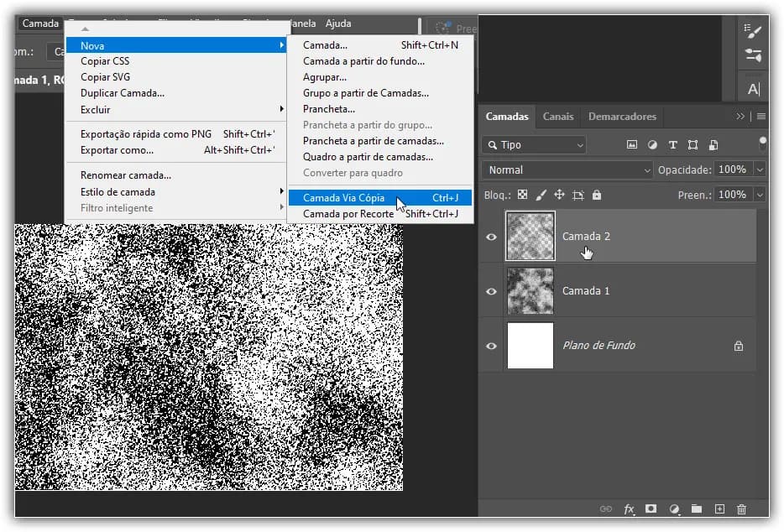Choose Prancheta a partir de camadas...
This screenshot has width=784, height=532.
pos(373,142)
